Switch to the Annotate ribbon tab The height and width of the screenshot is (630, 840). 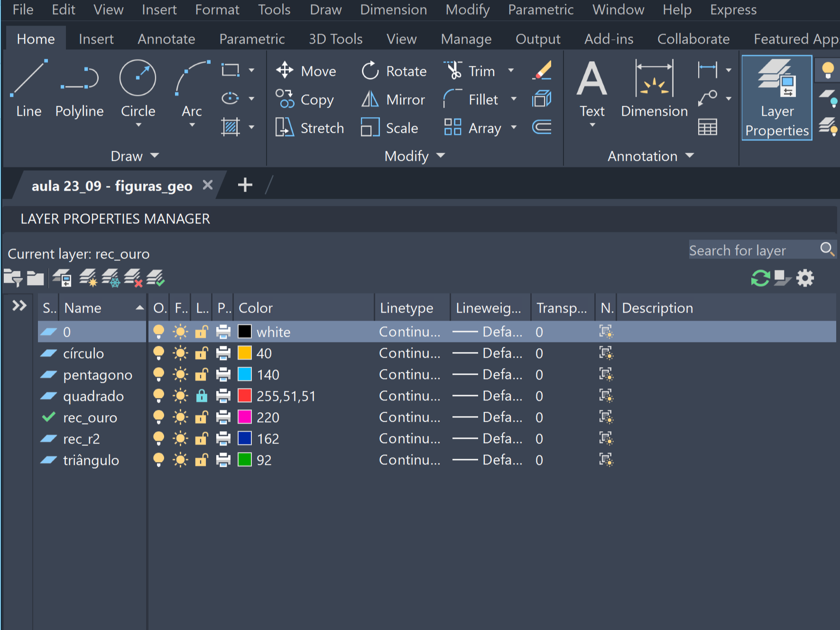[x=166, y=39]
